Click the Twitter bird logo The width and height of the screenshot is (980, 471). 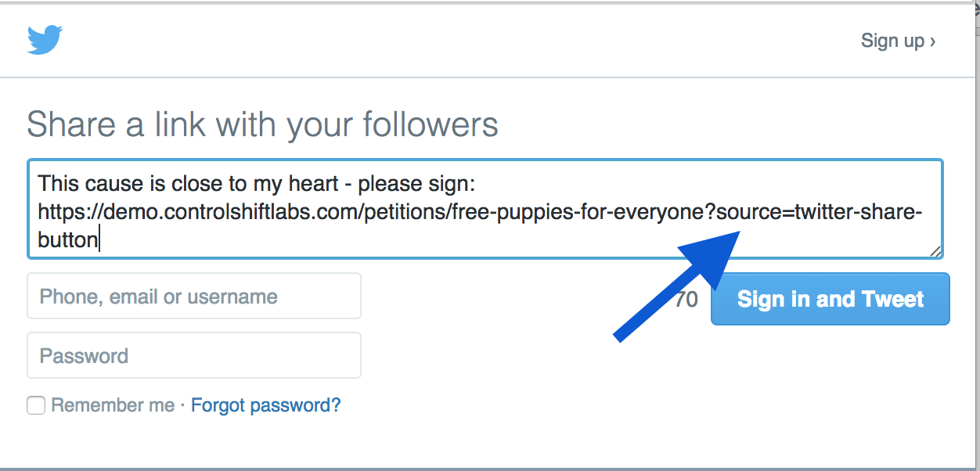tap(45, 40)
